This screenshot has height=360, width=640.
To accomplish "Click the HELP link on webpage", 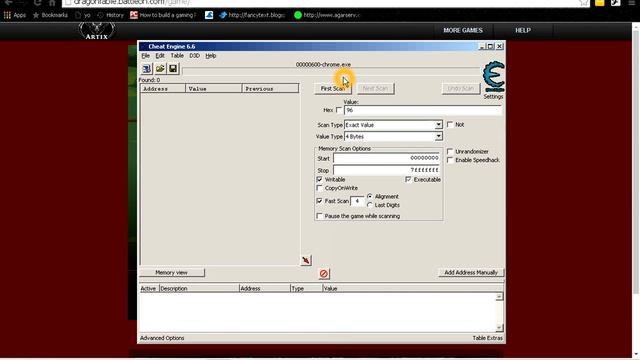I will pos(523,31).
